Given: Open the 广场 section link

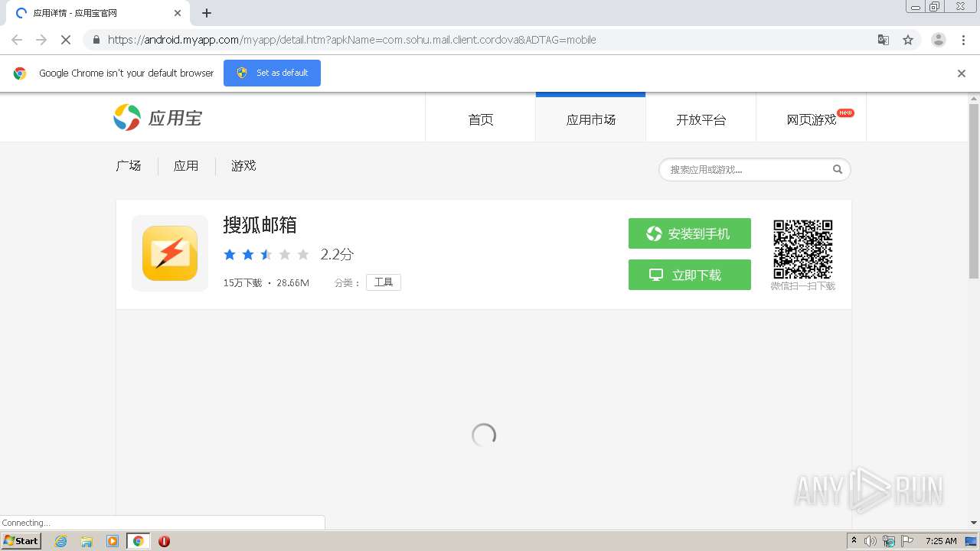Looking at the screenshot, I should coord(129,165).
